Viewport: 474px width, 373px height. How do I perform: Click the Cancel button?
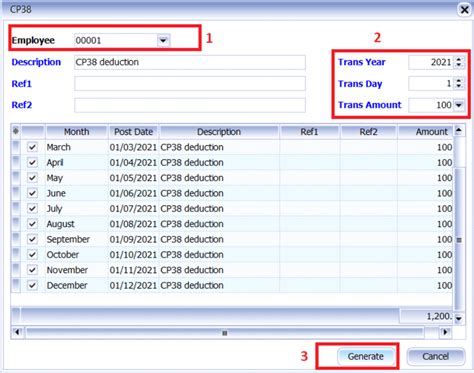(x=435, y=356)
